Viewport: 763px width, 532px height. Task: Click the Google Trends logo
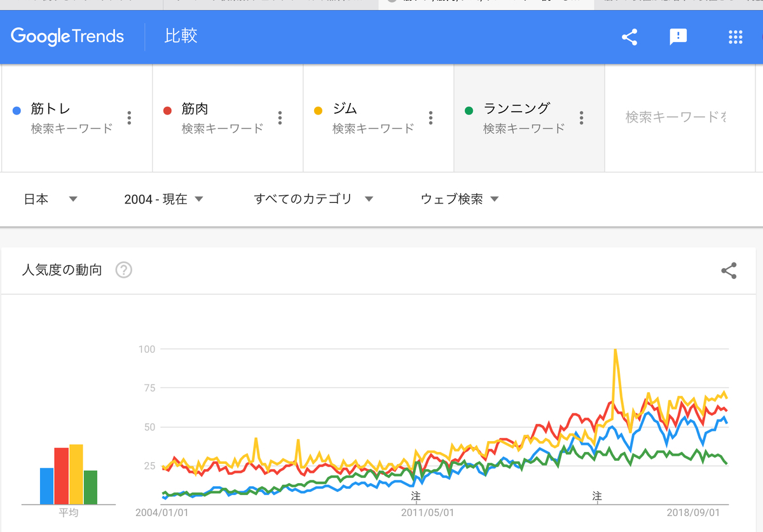67,37
